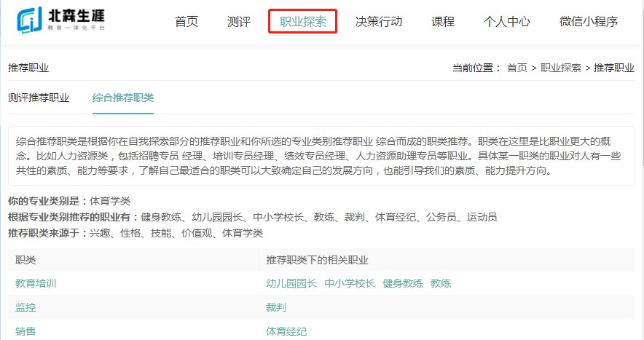The height and width of the screenshot is (340, 644).
Task: Open the 课程 navigation item
Action: [443, 21]
